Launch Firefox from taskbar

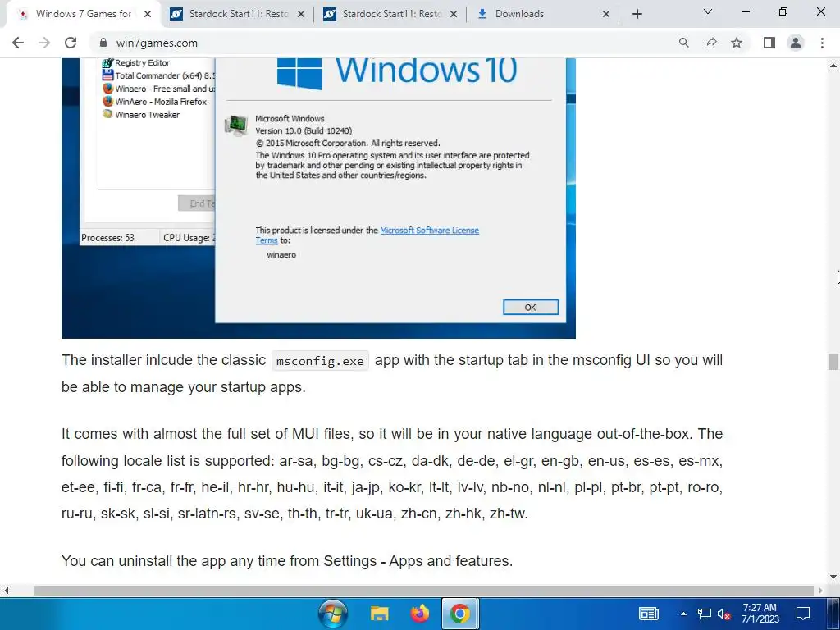click(420, 614)
